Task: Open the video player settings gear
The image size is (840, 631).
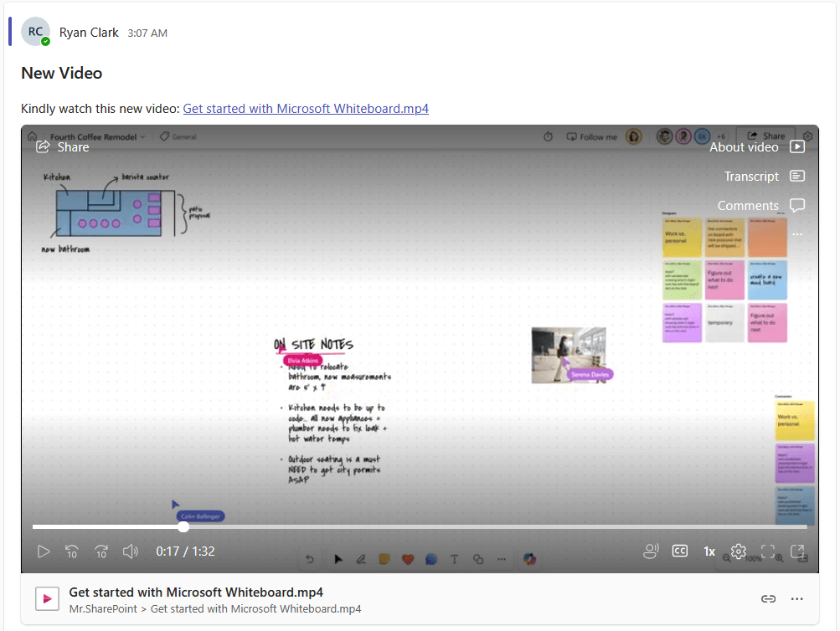Action: tap(738, 551)
